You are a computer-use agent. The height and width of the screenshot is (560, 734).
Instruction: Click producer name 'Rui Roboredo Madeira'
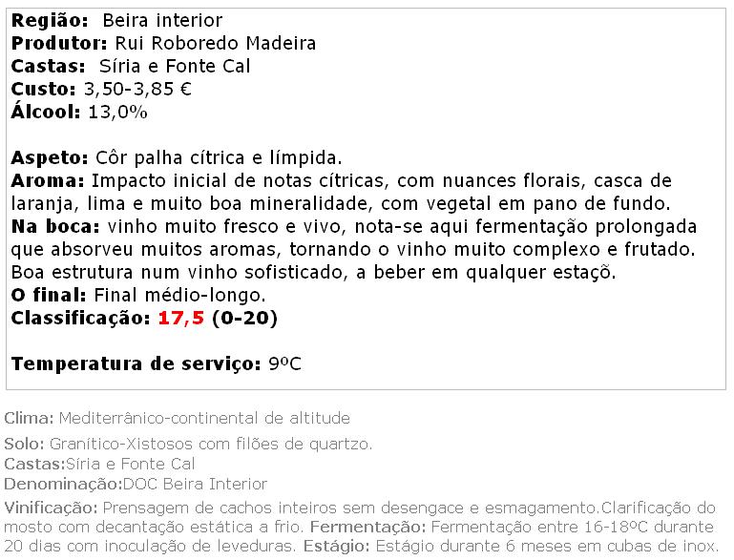216,43
